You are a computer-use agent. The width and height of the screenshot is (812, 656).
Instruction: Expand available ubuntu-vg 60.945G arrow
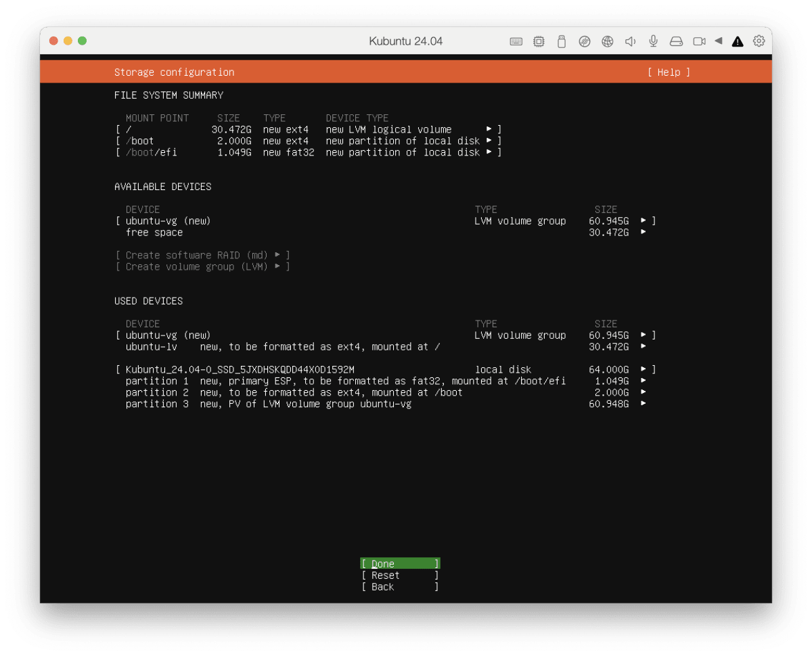click(643, 220)
